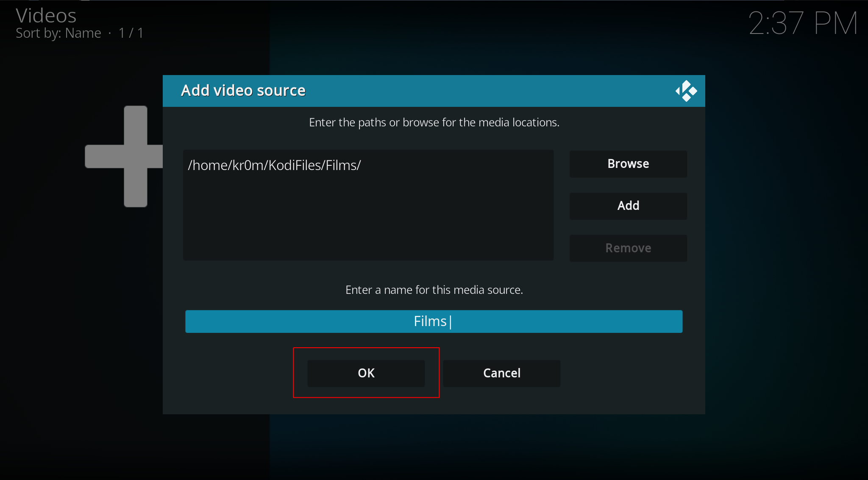868x480 pixels.
Task: Click the 1 / 1 item counter
Action: tap(131, 33)
